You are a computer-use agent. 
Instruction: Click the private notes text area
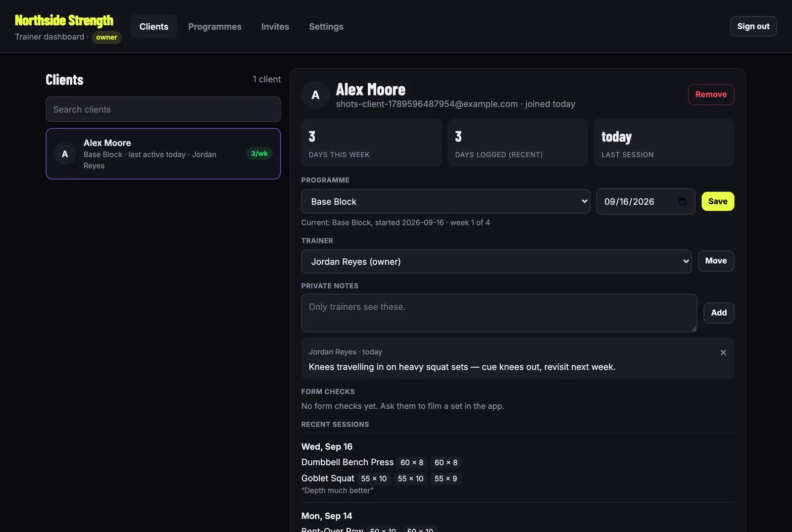coord(499,313)
